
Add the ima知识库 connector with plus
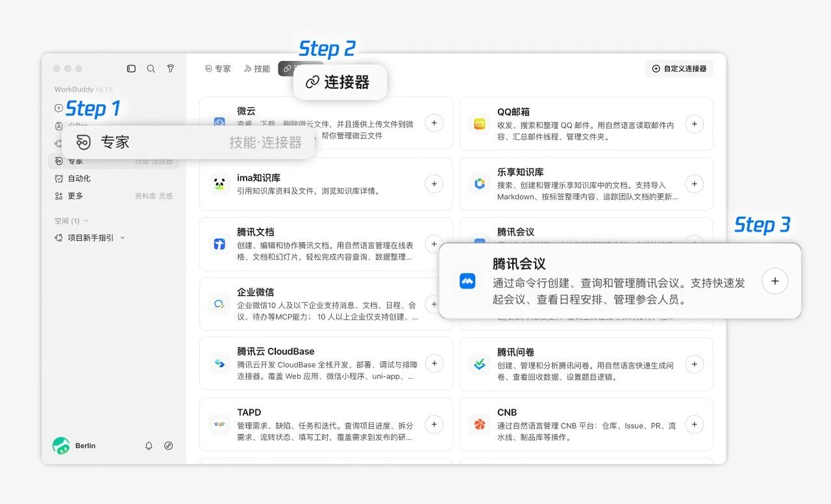[x=434, y=184]
